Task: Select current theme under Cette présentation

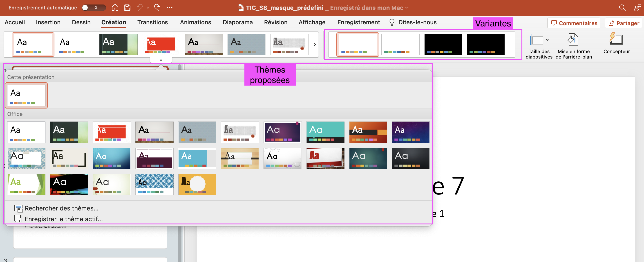Action: click(x=26, y=95)
